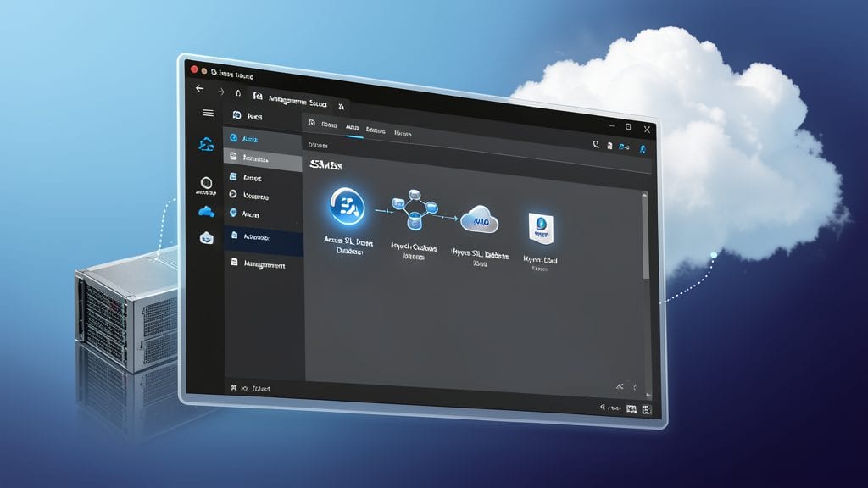Viewport: 868px width, 488px height.
Task: Click the scrollbar down arrow
Action: [648, 395]
